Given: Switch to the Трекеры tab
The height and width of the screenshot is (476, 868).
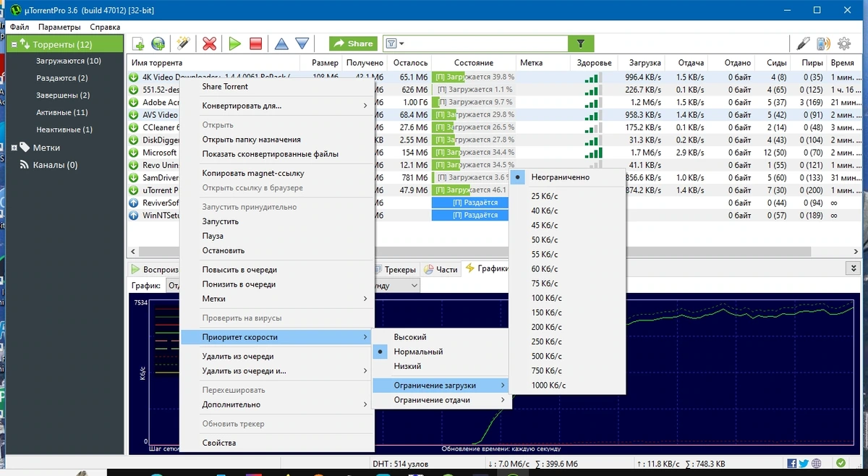Looking at the screenshot, I should point(396,269).
